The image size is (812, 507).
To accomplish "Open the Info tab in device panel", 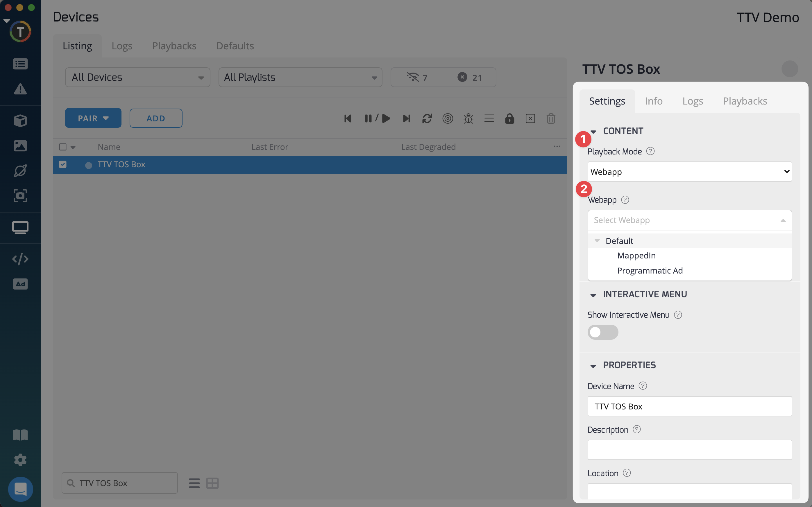I will click(x=653, y=101).
